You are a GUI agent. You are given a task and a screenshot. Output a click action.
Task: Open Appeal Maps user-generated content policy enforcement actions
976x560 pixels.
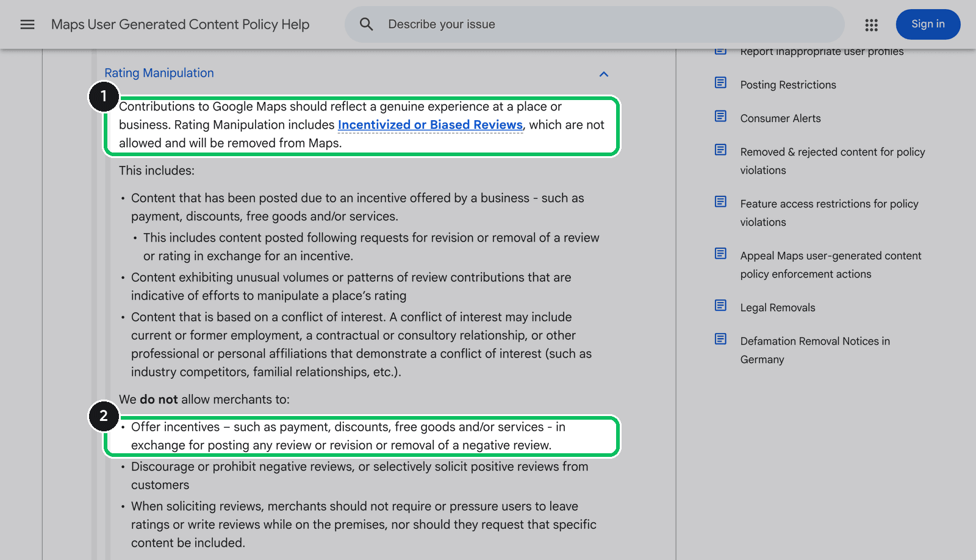[x=831, y=265]
